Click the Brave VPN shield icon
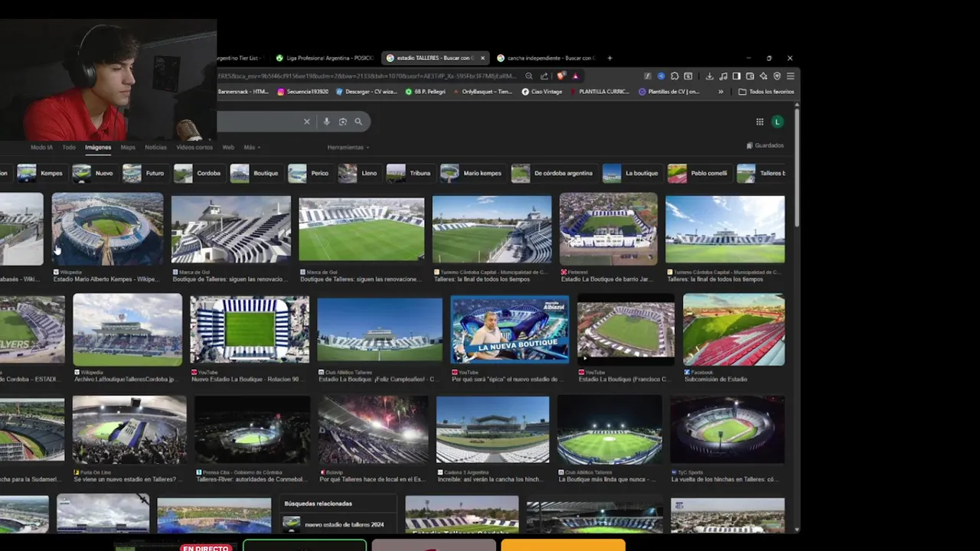The height and width of the screenshot is (551, 980). [x=777, y=77]
